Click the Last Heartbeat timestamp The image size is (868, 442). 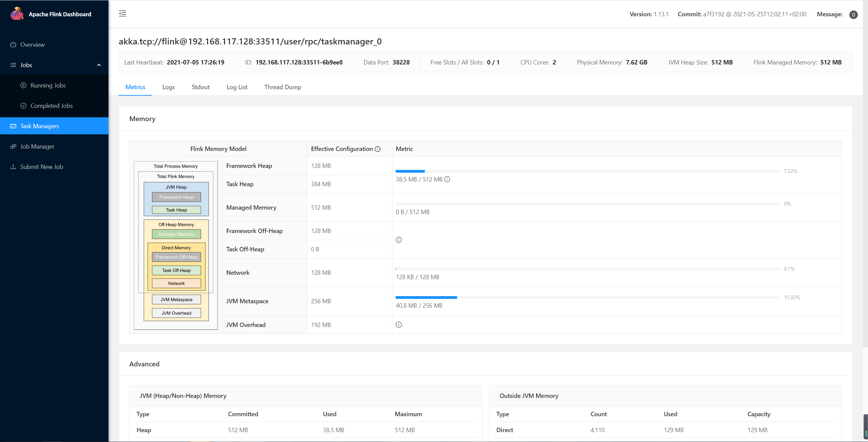click(196, 62)
